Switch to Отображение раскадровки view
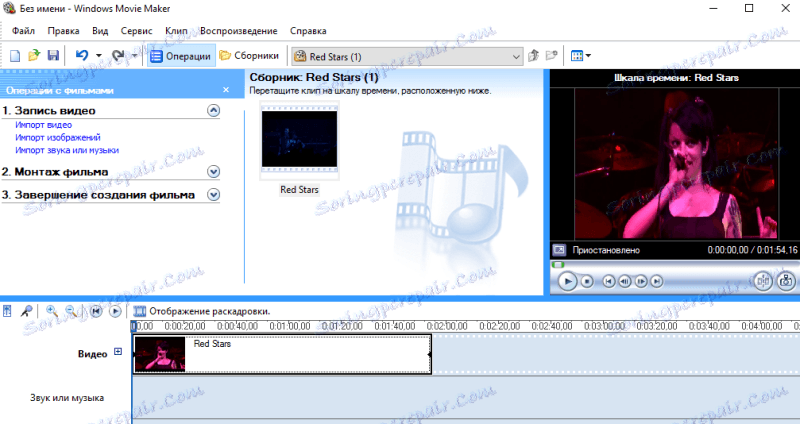800x424 pixels. (x=202, y=311)
